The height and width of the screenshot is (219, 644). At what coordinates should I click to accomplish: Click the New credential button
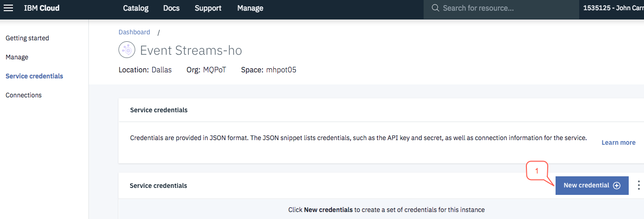(x=592, y=185)
